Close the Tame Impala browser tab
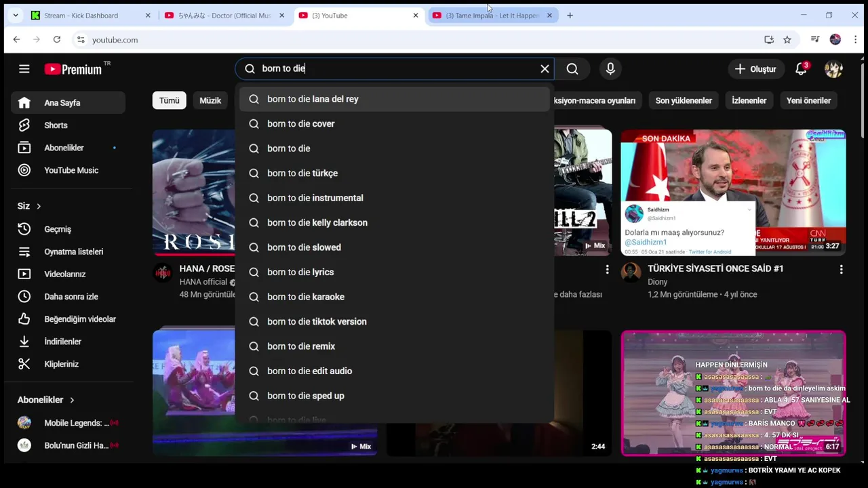 point(549,16)
